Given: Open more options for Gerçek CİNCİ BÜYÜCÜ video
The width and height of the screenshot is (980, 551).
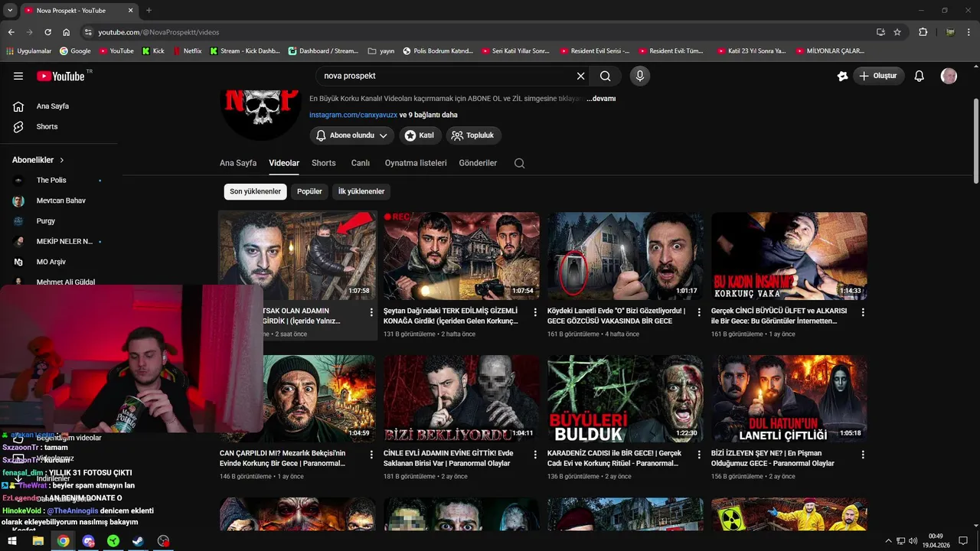Looking at the screenshot, I should pyautogui.click(x=863, y=312).
